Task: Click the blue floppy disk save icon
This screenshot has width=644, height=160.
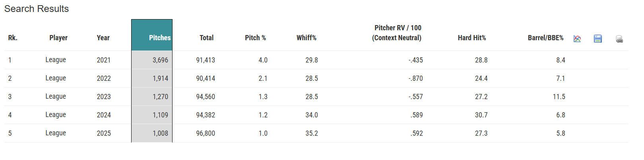Action: pos(597,39)
